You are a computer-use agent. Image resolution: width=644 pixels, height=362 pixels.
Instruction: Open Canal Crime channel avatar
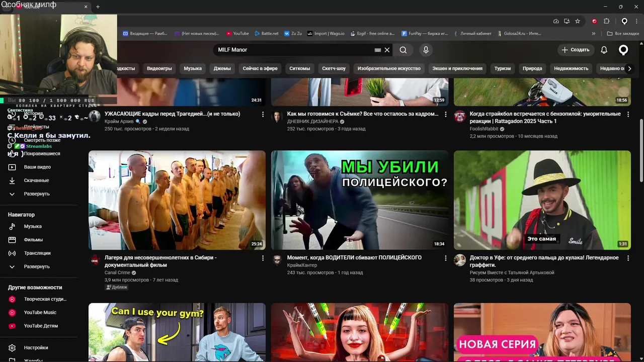(x=95, y=260)
